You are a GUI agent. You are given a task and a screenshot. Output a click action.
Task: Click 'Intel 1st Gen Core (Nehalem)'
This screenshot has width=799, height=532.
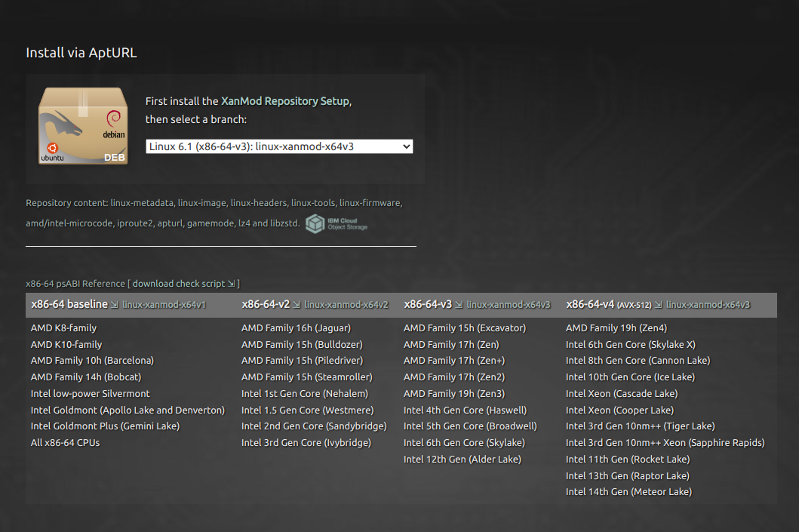pyautogui.click(x=305, y=394)
